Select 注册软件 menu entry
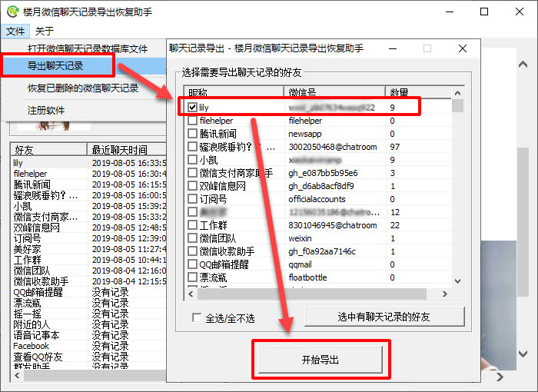538x392 pixels. tap(46, 110)
